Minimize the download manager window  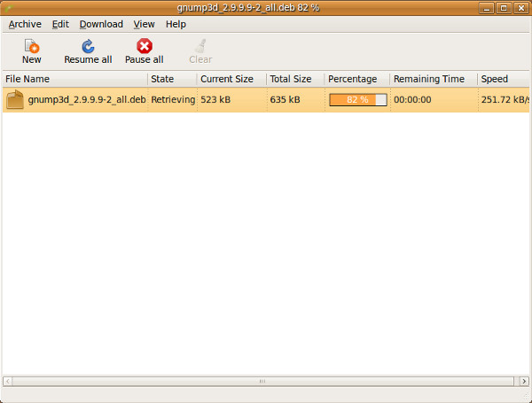(487, 8)
